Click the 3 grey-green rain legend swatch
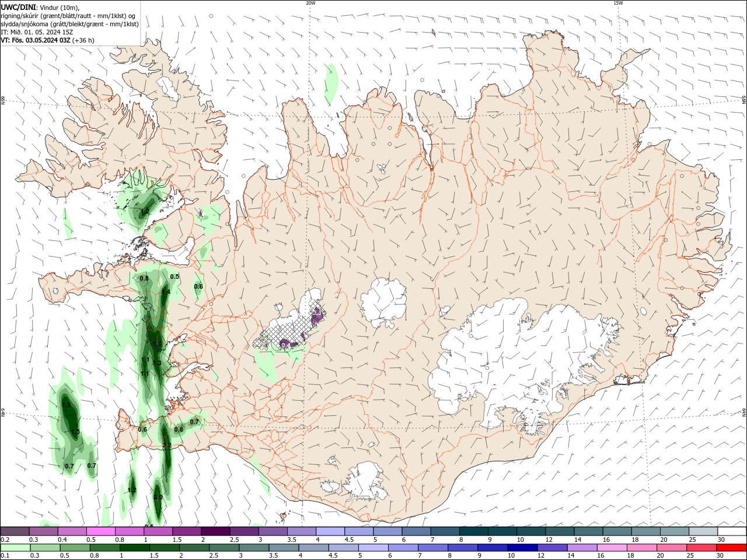747x560 pixels. pos(254,548)
